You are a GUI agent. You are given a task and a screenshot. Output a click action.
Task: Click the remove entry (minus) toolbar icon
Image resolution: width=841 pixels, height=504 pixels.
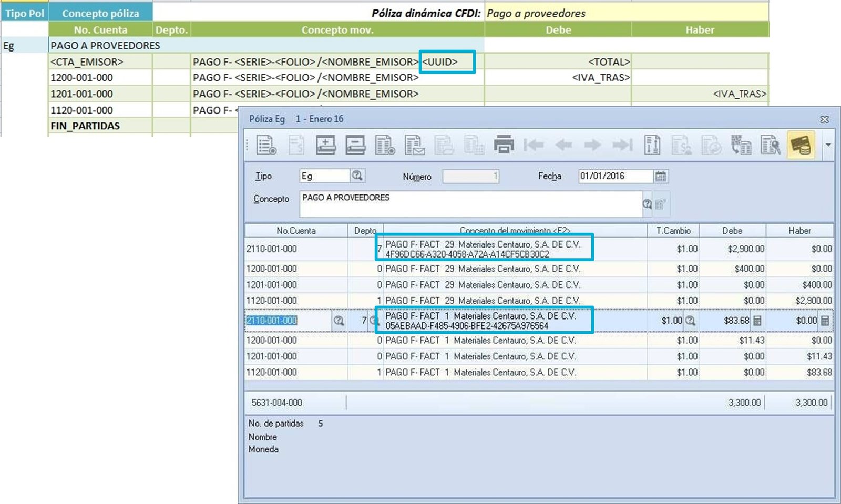[355, 145]
